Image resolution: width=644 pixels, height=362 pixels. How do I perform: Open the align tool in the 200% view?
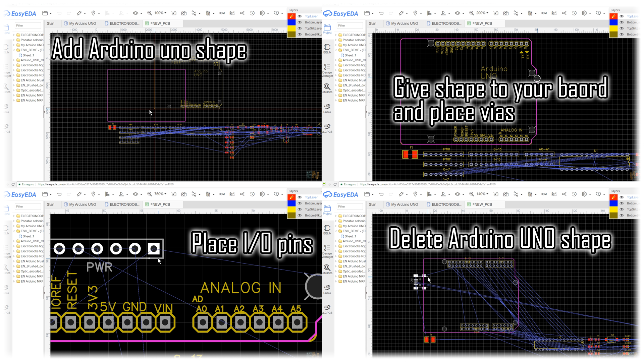(x=429, y=13)
